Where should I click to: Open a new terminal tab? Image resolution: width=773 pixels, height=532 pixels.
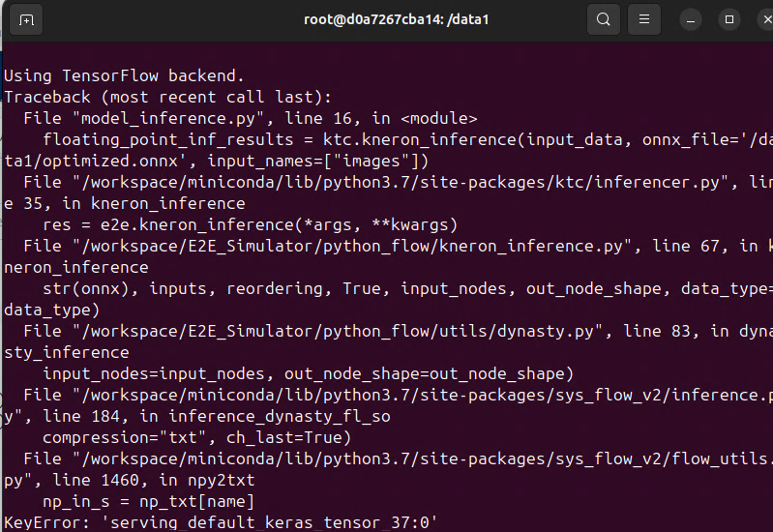coord(26,19)
